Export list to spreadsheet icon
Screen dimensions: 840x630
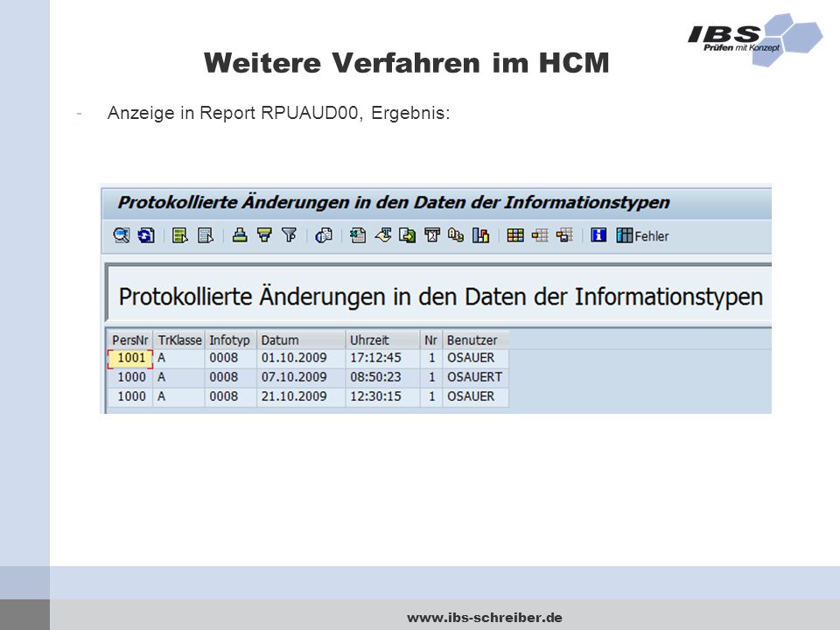(358, 235)
